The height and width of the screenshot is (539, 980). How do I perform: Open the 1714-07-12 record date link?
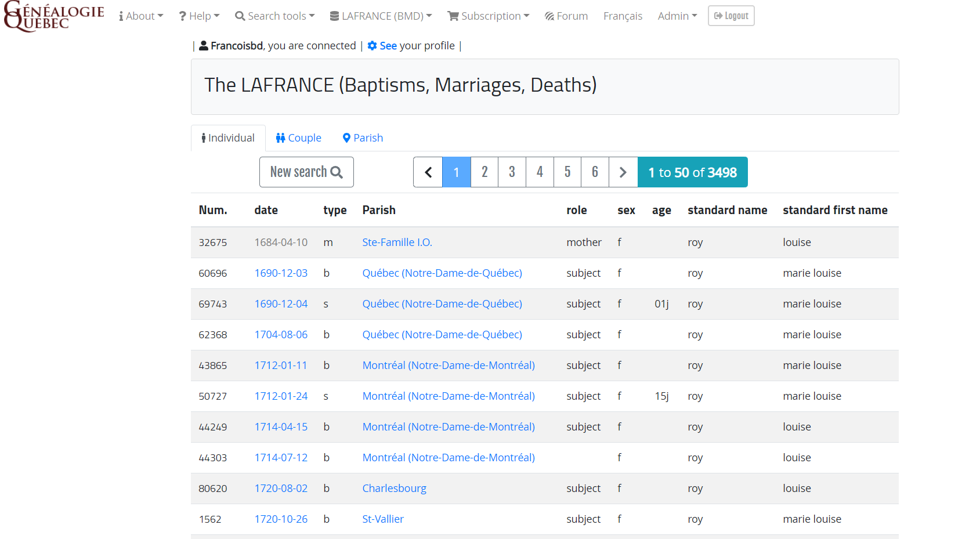tap(281, 458)
